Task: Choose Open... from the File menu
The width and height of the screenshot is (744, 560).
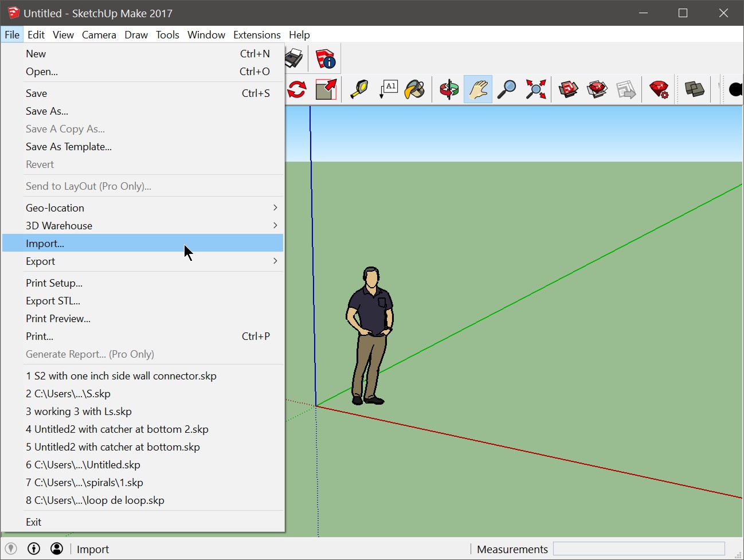Action: click(x=143, y=71)
